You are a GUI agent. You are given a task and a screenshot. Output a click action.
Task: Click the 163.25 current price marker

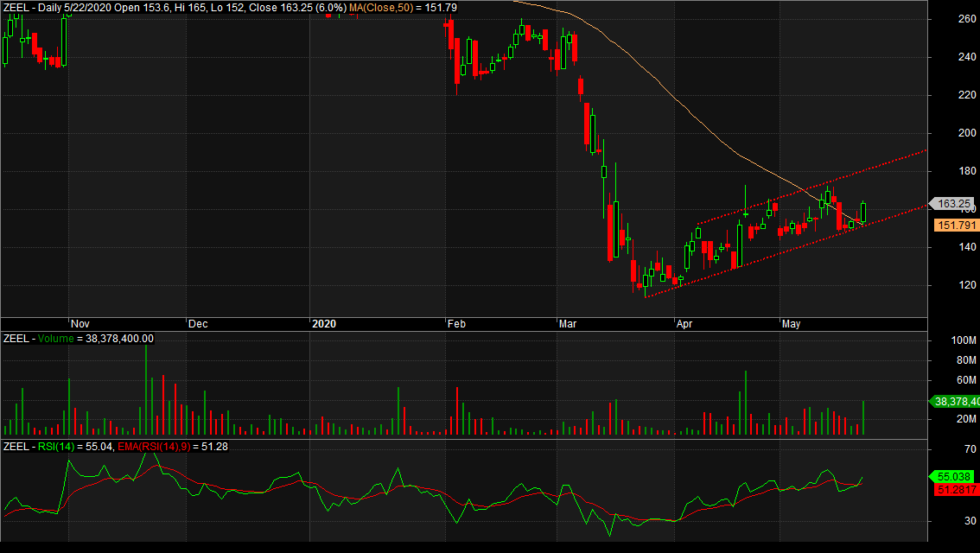[x=952, y=204]
